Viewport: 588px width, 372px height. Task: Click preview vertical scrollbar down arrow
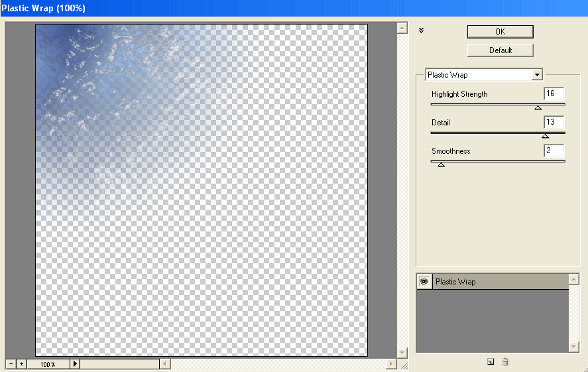tap(402, 353)
